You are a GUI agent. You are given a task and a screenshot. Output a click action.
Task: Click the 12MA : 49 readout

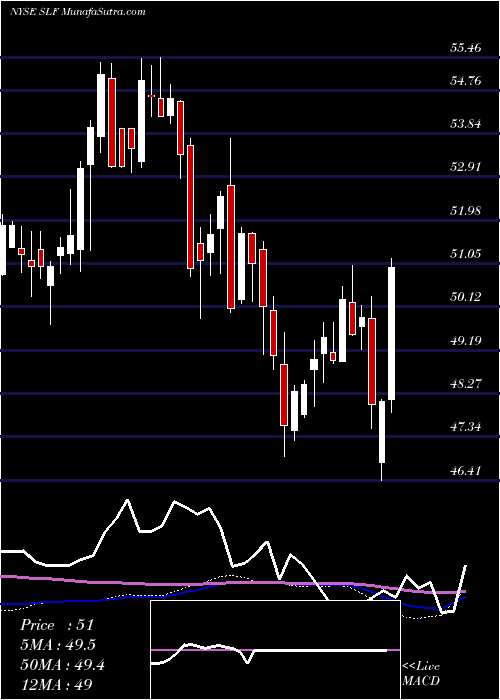tap(56, 685)
